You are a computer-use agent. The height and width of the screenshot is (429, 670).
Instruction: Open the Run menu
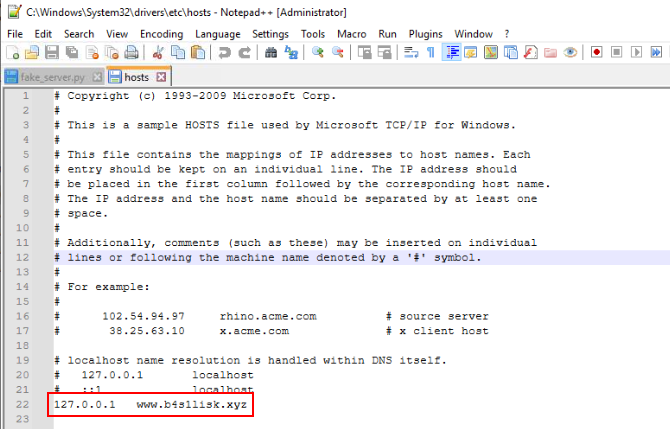click(388, 34)
